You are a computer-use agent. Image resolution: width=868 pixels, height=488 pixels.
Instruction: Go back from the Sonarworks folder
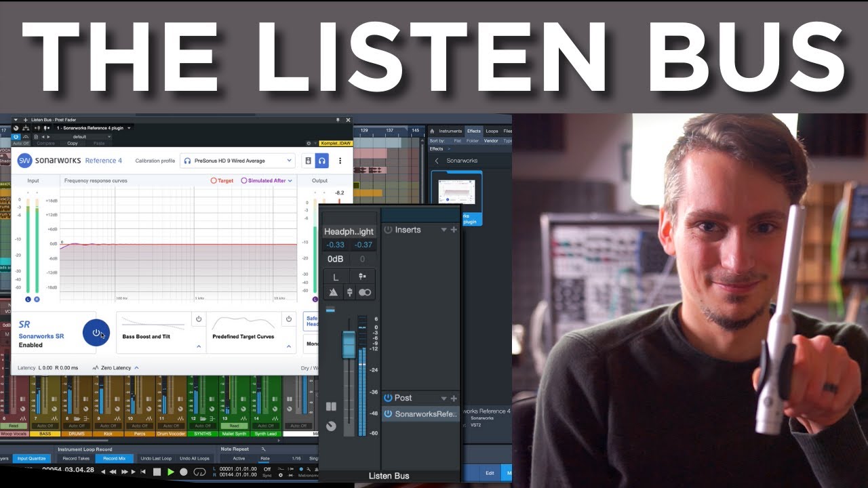(437, 161)
